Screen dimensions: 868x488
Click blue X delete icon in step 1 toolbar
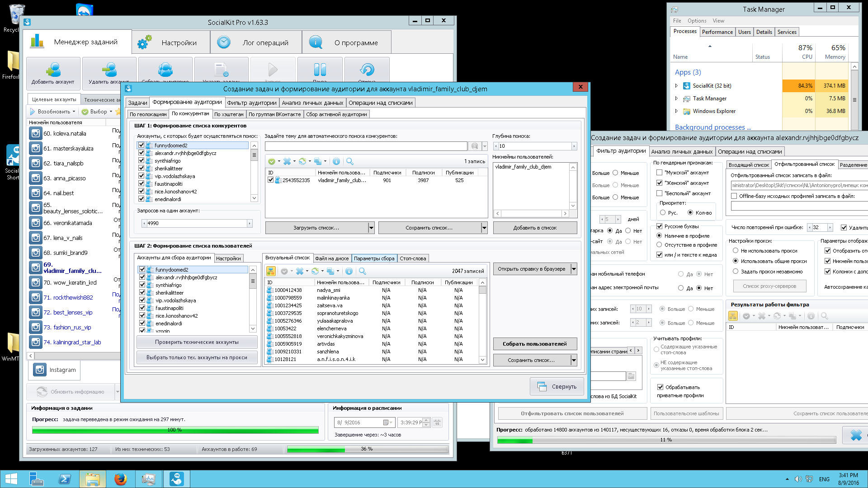click(287, 161)
